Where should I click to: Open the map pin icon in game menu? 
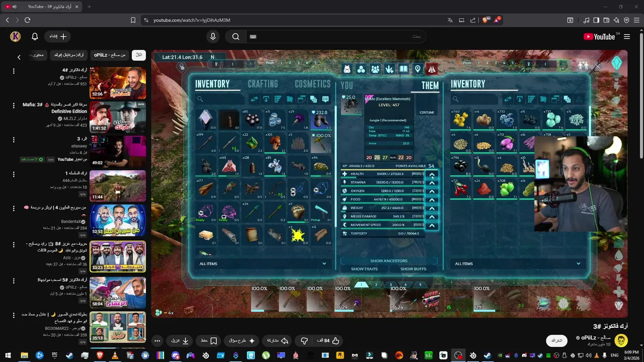418,69
